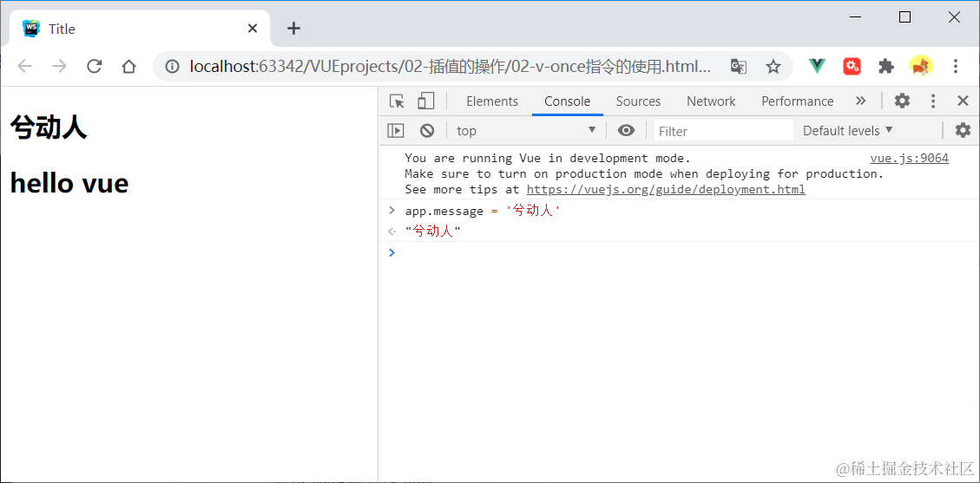The height and width of the screenshot is (483, 980).
Task: Open DevTools customize three-dot menu
Action: pos(933,101)
